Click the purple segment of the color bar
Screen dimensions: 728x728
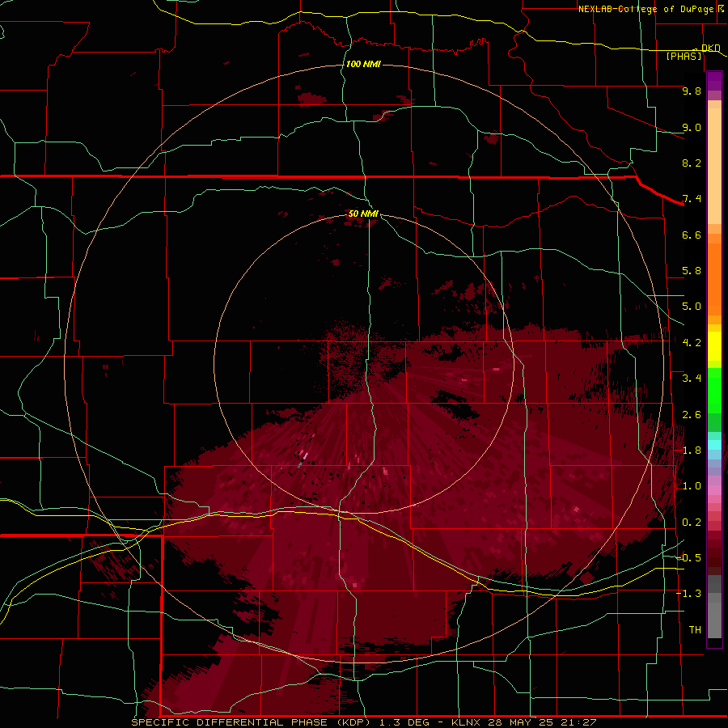714,86
